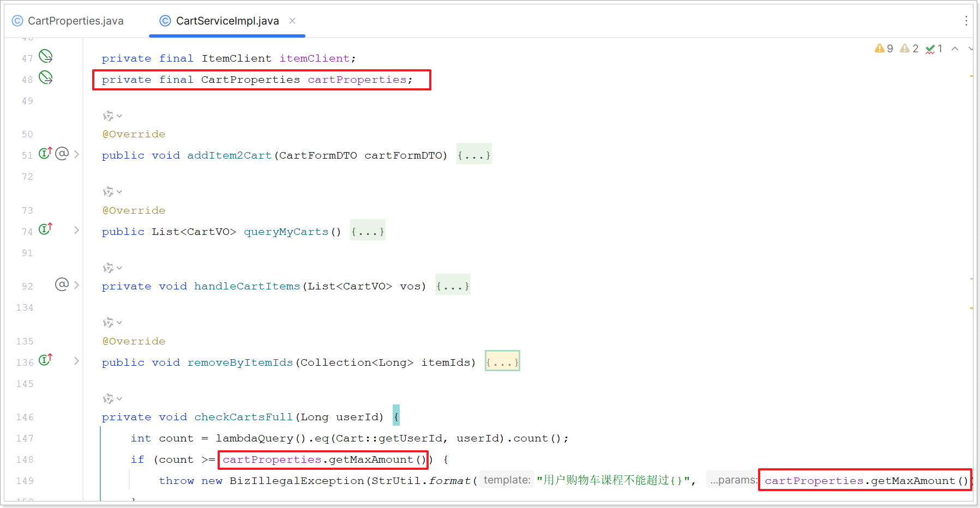Click the implements gutter icon on line 74
The height and width of the screenshot is (508, 980).
coord(45,229)
